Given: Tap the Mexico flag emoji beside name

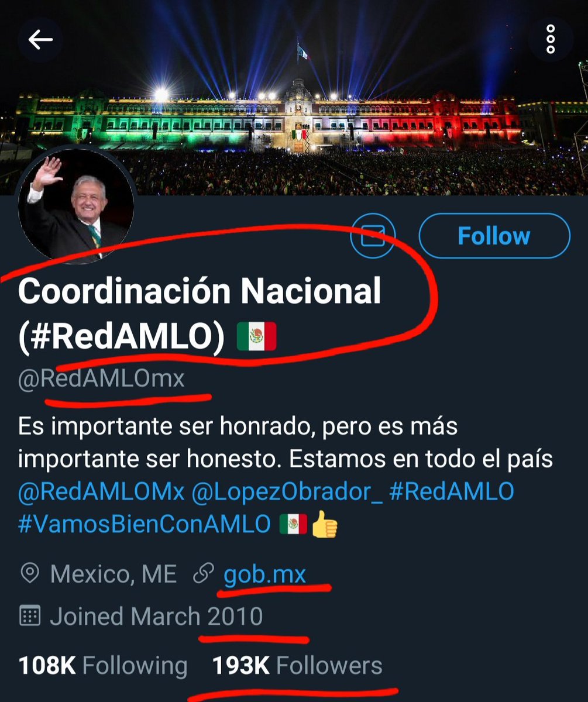Looking at the screenshot, I should click(256, 338).
